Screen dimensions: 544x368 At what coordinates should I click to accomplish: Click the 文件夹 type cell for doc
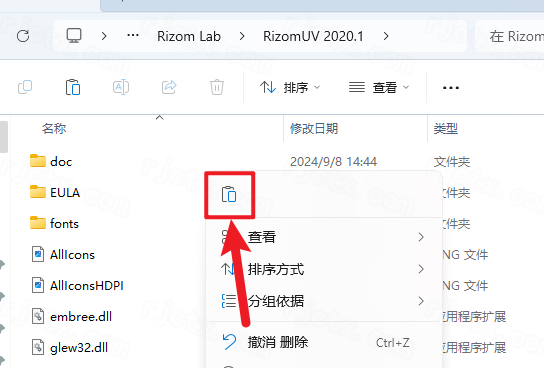click(452, 162)
